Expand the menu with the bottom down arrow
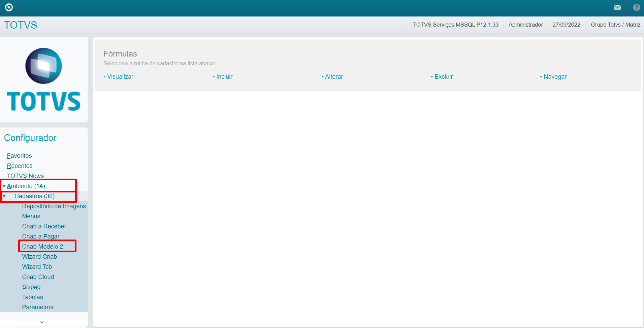Screen dimensions: 644x328 [41, 322]
